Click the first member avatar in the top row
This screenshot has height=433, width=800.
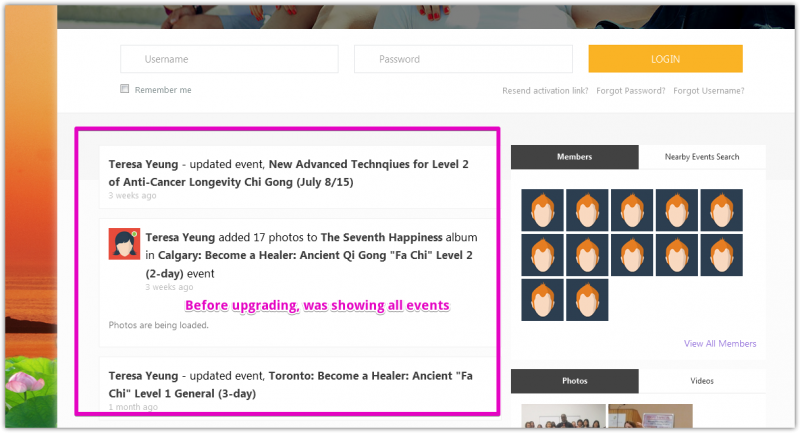pos(542,210)
